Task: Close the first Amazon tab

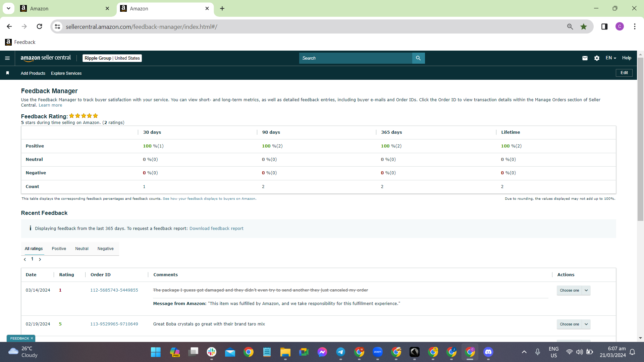Action: pyautogui.click(x=107, y=8)
